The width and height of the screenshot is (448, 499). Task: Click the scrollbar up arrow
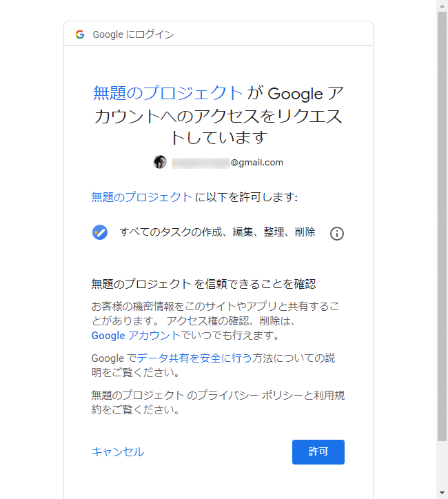point(442,6)
